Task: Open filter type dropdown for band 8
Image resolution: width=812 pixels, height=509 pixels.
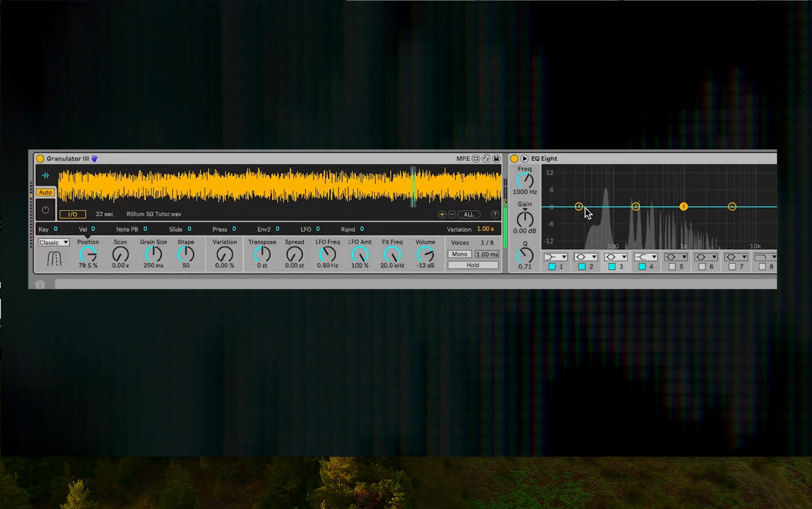Action: 765,257
